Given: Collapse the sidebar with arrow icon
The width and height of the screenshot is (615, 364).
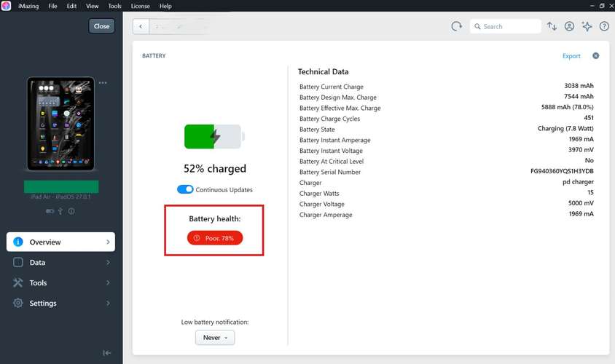Looking at the screenshot, I should (x=106, y=353).
